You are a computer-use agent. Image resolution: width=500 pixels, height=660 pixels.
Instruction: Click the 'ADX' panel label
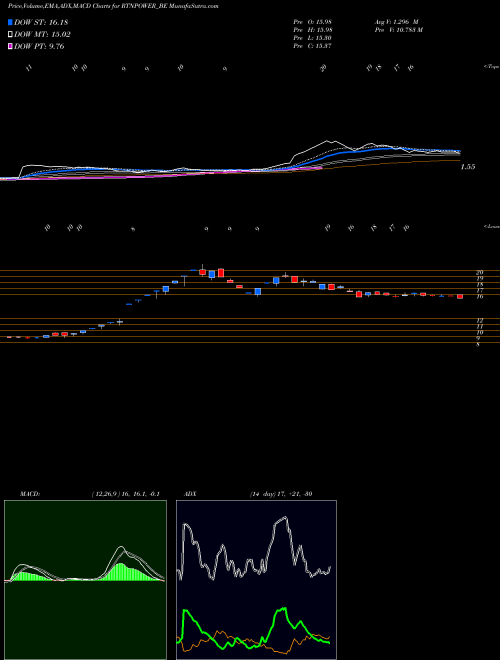[190, 494]
